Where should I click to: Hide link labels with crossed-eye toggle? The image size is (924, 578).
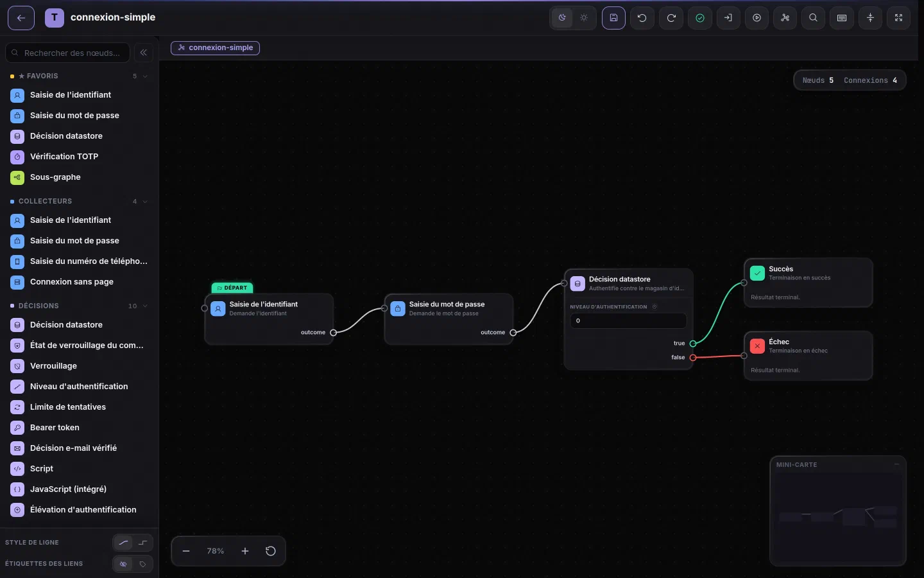pyautogui.click(x=123, y=564)
